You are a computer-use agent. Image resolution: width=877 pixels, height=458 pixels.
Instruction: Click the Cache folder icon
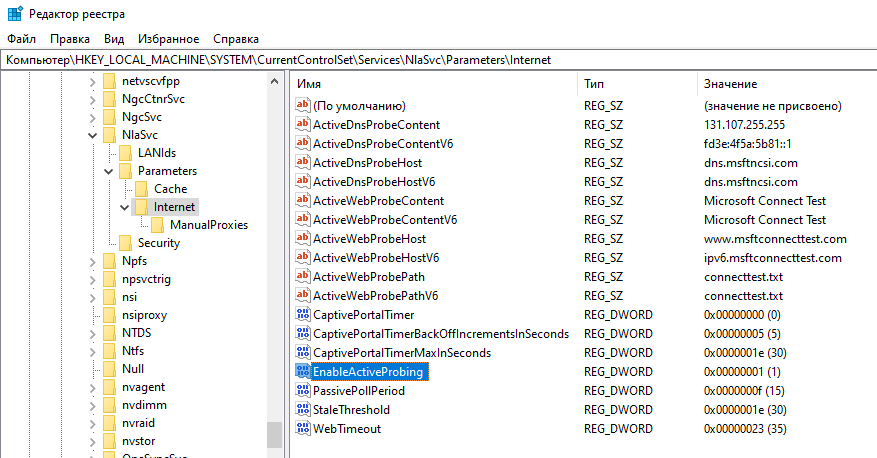point(142,189)
